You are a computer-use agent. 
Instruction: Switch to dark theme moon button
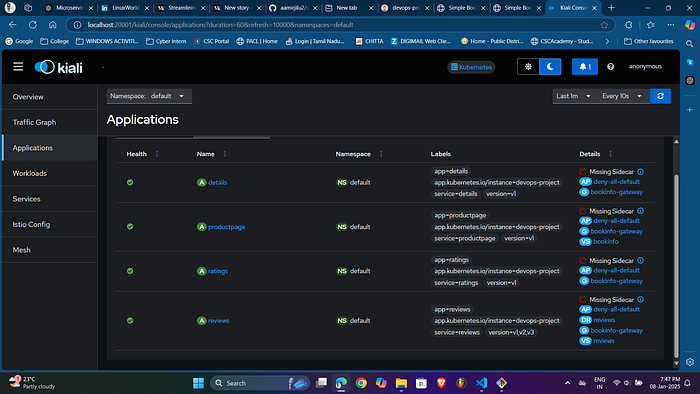(x=550, y=66)
